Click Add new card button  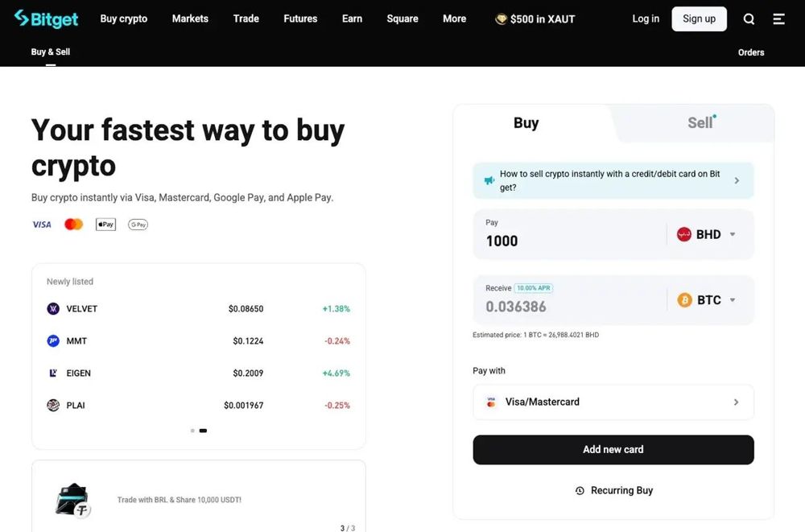point(613,450)
